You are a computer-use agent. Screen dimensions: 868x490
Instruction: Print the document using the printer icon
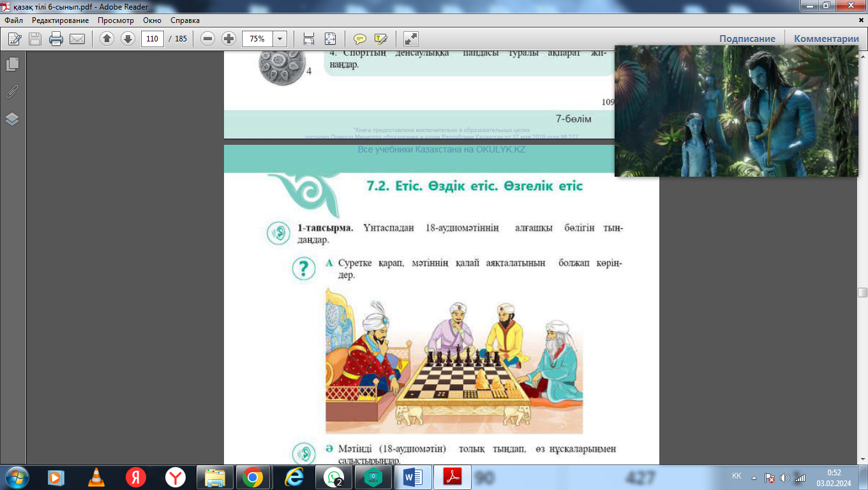click(56, 39)
